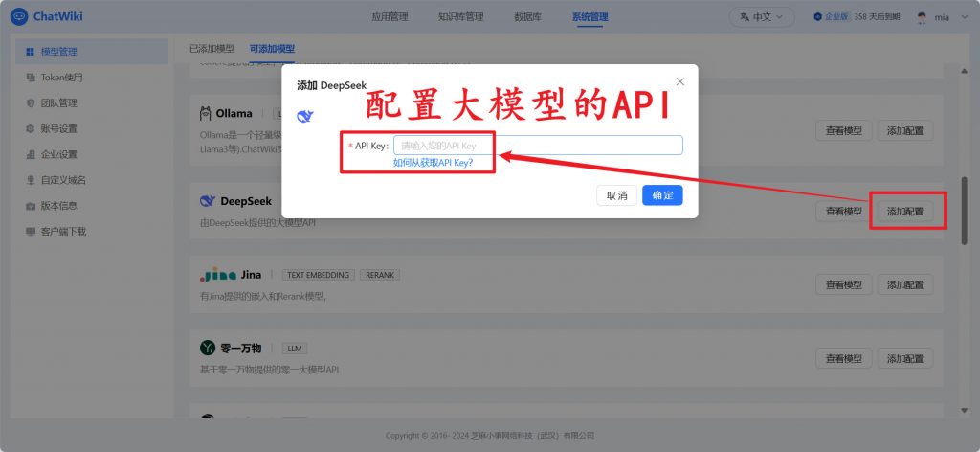Click the Token使用 sidebar icon
This screenshot has height=452, width=980.
(x=30, y=78)
